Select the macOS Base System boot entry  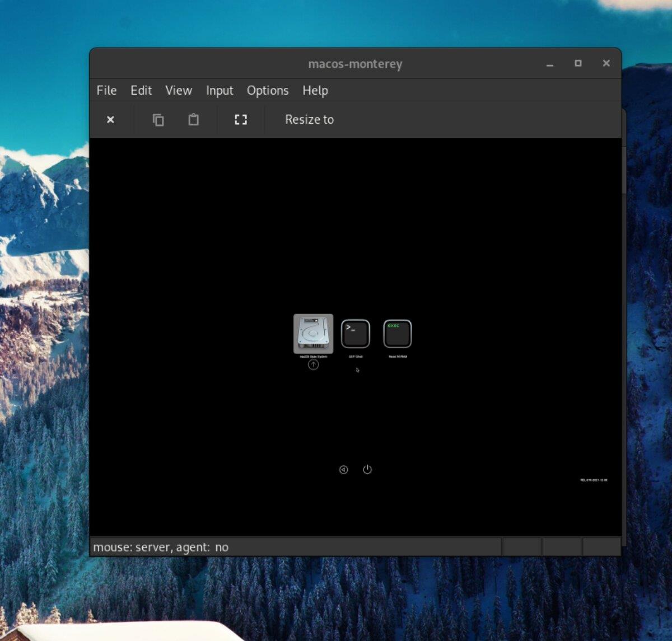tap(312, 334)
